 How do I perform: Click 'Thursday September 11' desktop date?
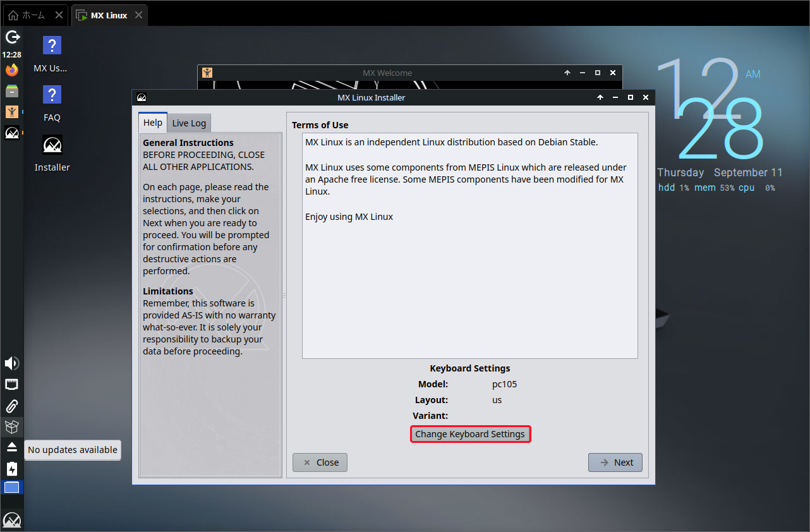720,172
